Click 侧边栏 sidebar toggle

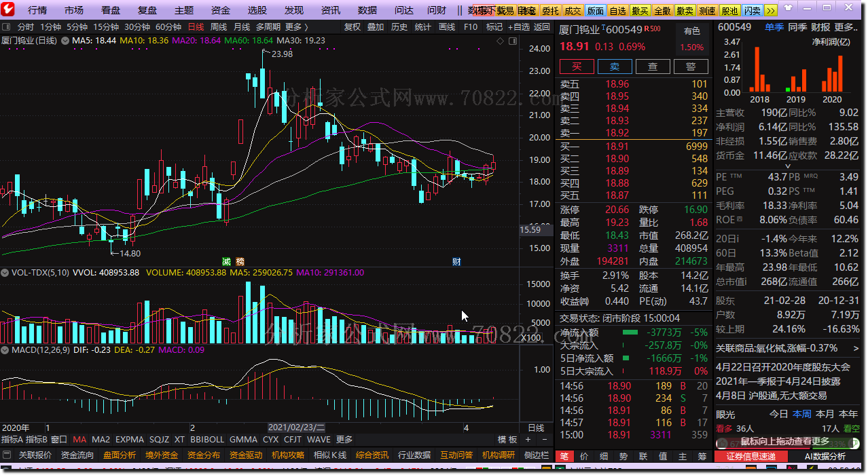tap(537, 455)
